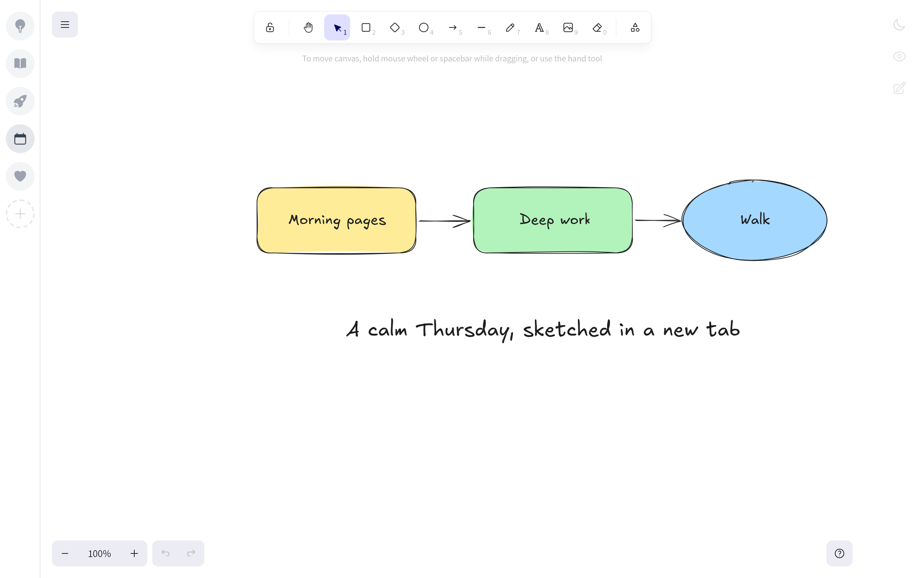
Task: Select the Line tool
Action: pyautogui.click(x=481, y=27)
